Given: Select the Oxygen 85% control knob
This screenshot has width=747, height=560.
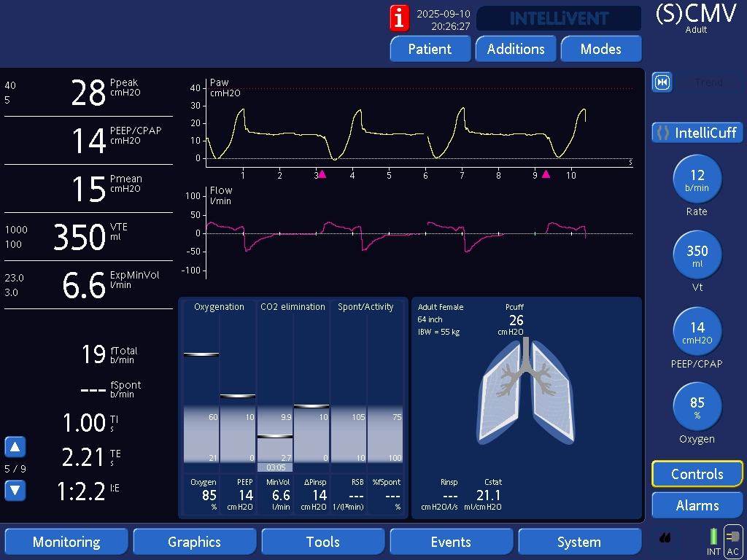Looking at the screenshot, I should coord(697,407).
